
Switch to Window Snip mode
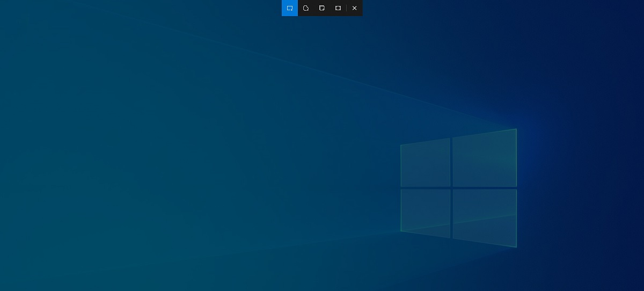(322, 8)
